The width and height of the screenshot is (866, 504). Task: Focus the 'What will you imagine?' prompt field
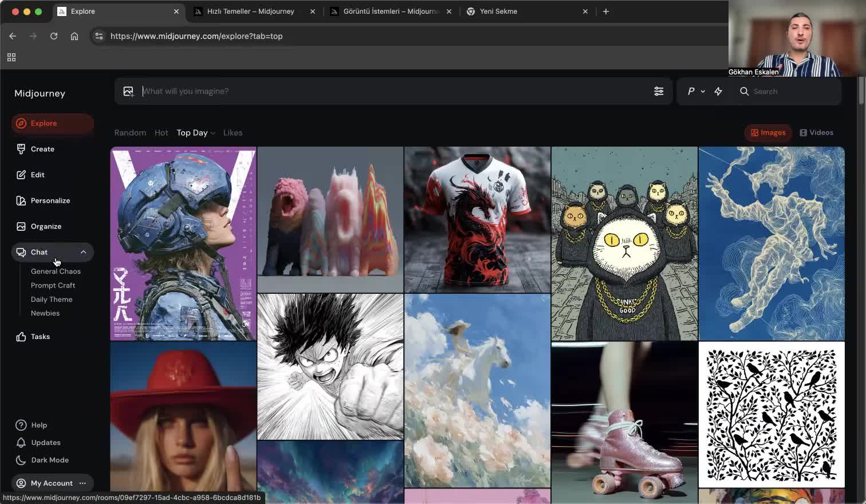pos(392,91)
